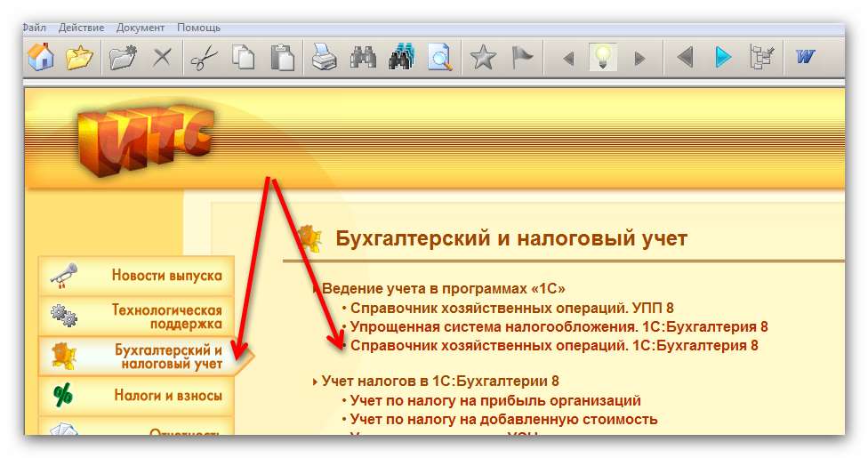Search with the gray binoculars icon
868x458 pixels.
pos(363,57)
